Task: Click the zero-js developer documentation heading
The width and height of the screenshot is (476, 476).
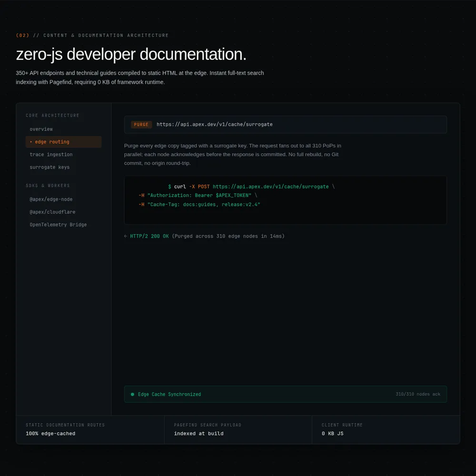Action: click(x=131, y=54)
